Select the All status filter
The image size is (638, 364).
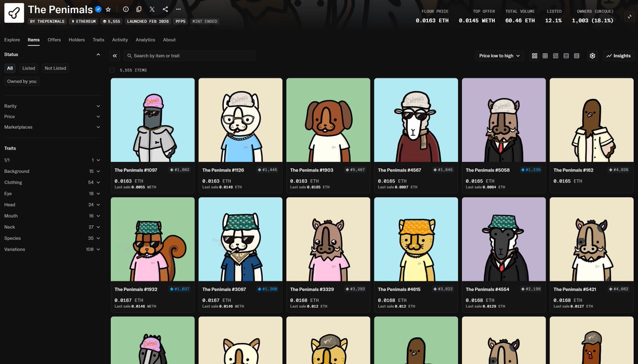10,68
